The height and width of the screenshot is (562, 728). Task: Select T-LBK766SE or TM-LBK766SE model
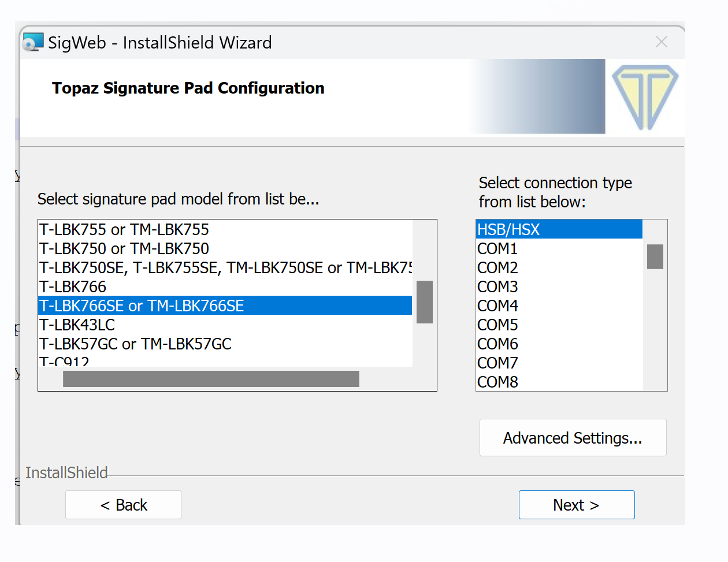coord(142,306)
